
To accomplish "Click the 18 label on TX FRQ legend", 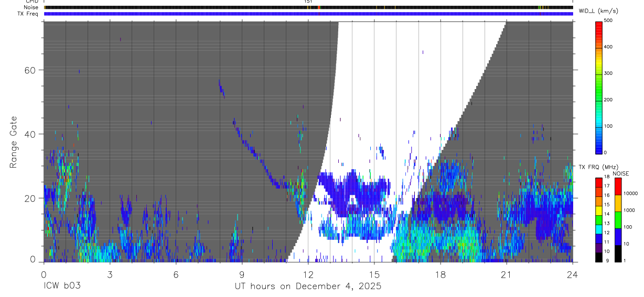I will pyautogui.click(x=607, y=177).
